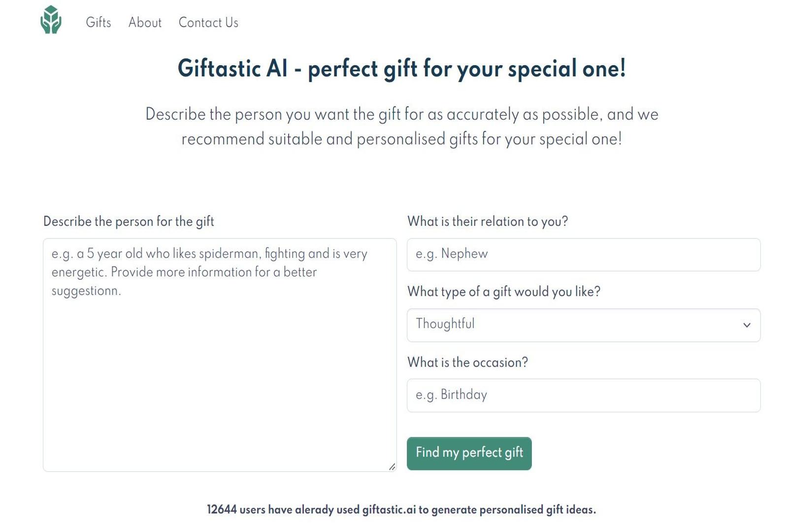The image size is (788, 532).
Task: Navigate to the About section
Action: (145, 22)
